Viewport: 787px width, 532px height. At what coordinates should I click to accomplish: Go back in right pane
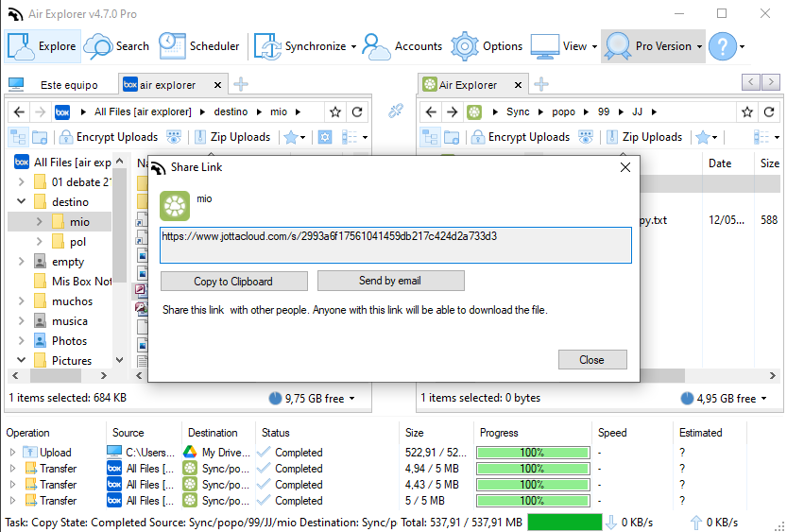point(431,112)
